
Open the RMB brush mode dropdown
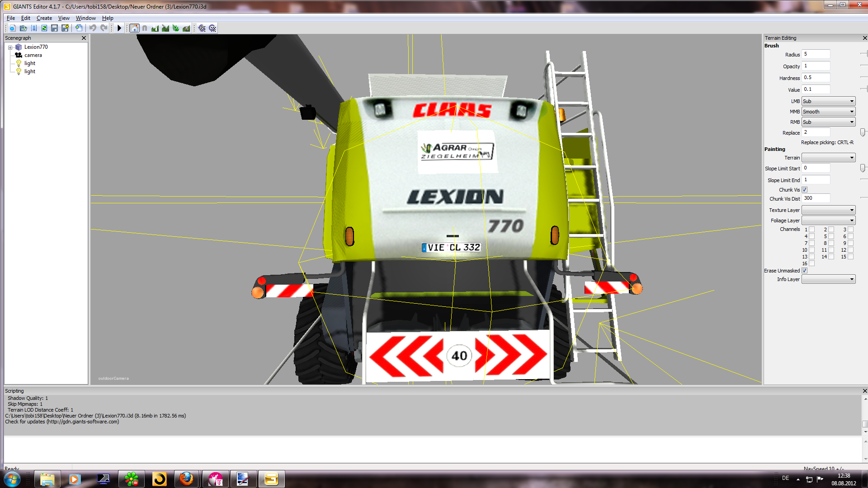click(828, 122)
